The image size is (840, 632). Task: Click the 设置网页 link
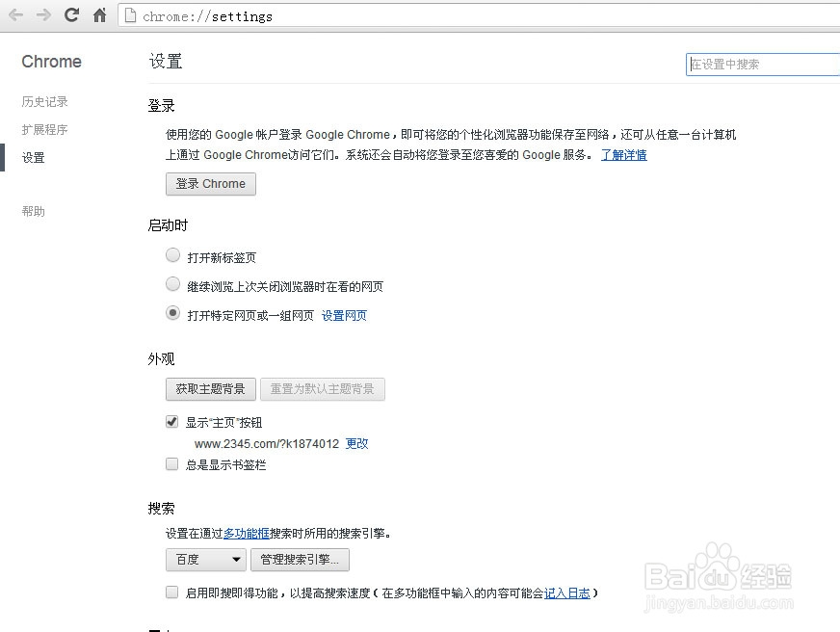pyautogui.click(x=344, y=314)
